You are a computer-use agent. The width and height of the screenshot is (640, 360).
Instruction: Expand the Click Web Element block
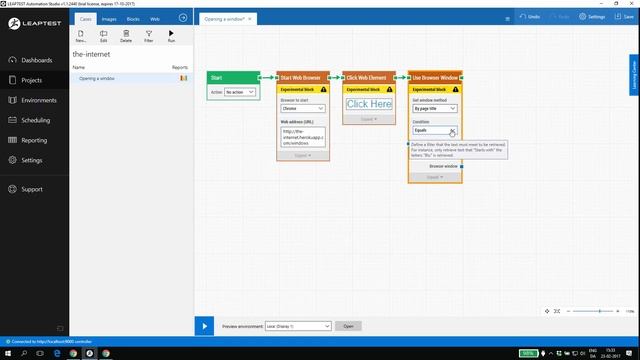pos(369,119)
